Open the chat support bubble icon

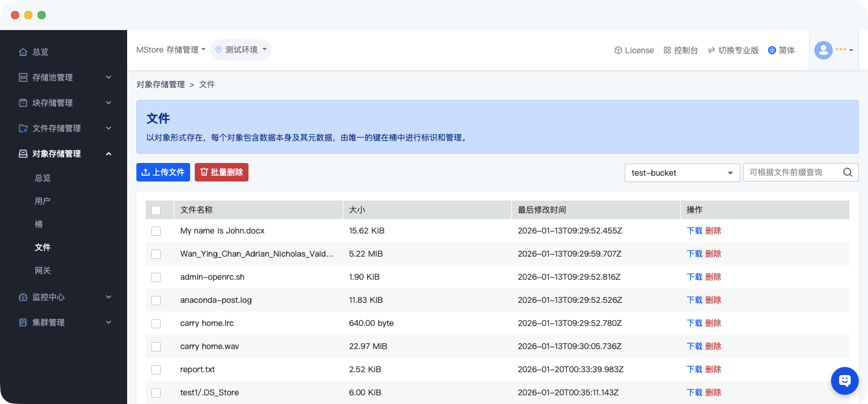click(x=844, y=380)
